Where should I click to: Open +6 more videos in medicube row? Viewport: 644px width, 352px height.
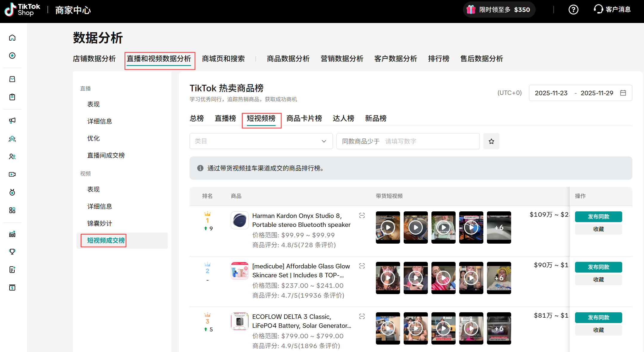coord(499,278)
